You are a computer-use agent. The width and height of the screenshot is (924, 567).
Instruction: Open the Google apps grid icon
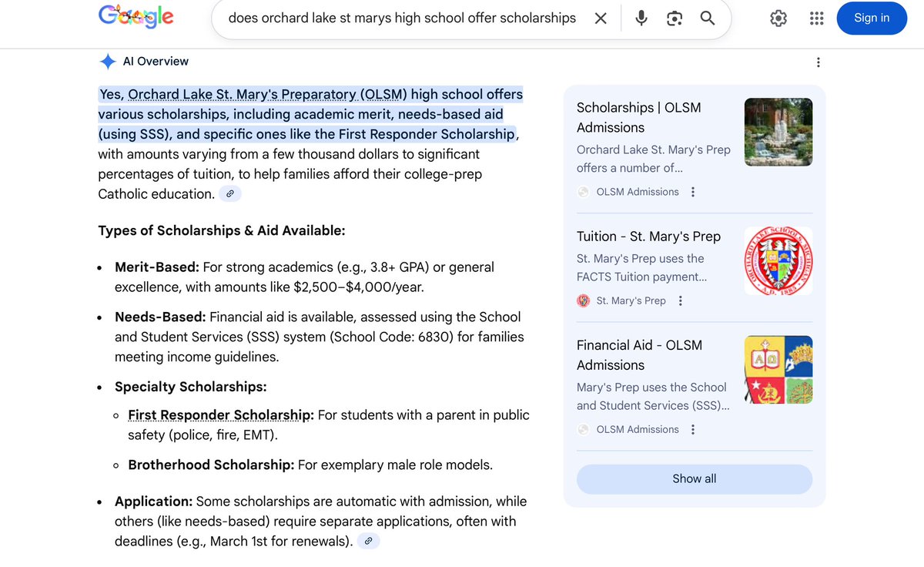click(x=817, y=18)
